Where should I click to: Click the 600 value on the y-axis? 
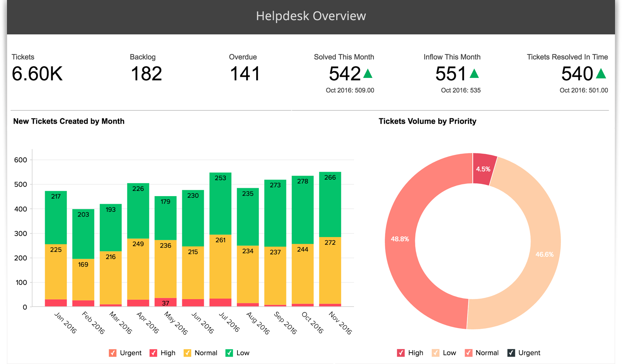(x=20, y=160)
